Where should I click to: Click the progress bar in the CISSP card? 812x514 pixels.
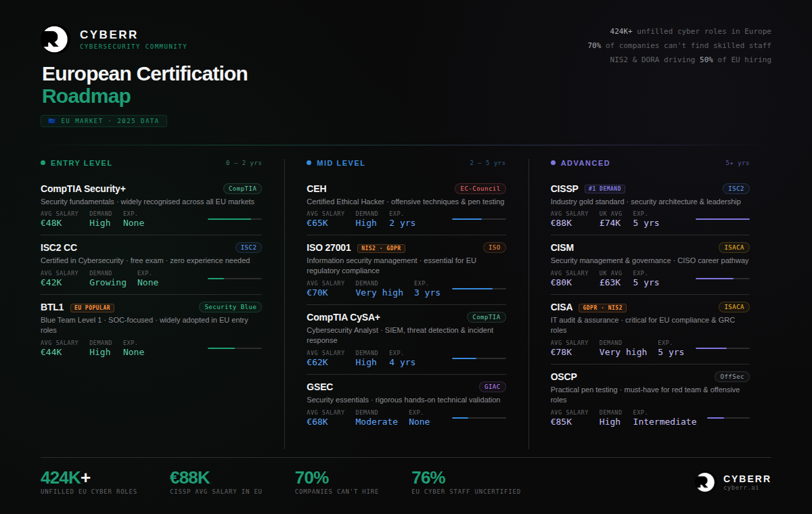tap(723, 219)
